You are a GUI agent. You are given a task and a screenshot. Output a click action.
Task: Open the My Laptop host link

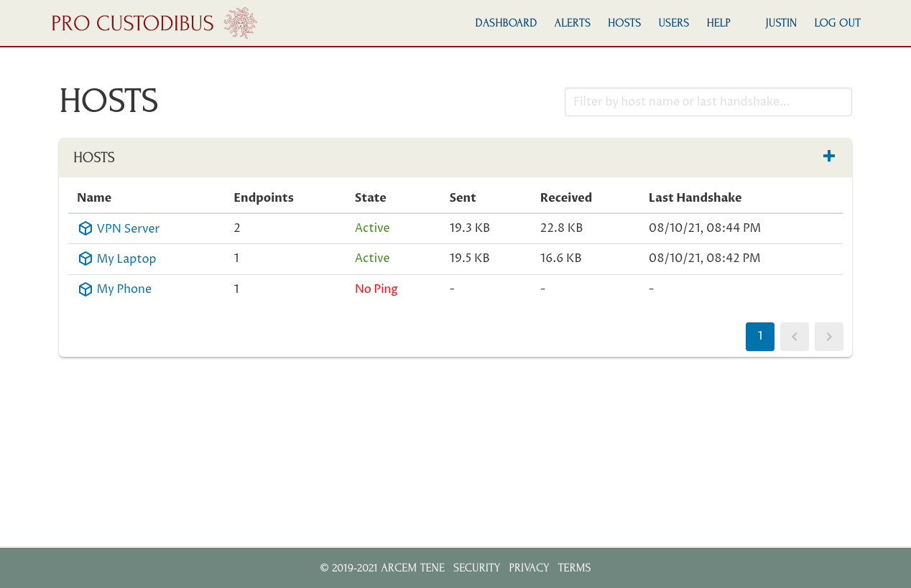click(x=126, y=258)
